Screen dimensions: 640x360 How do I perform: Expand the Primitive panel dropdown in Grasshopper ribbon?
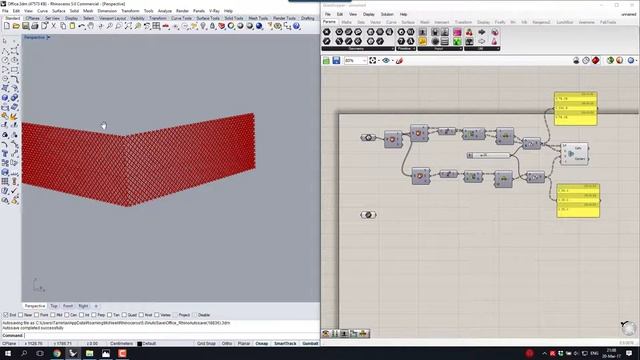pos(413,49)
